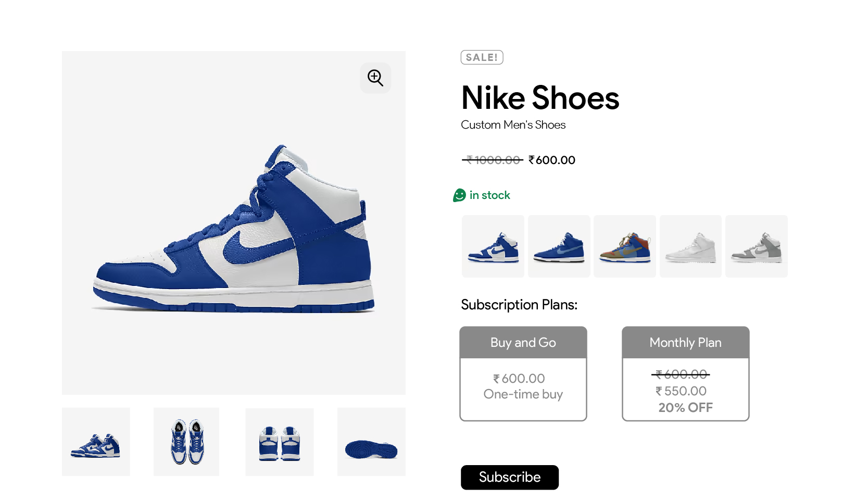The image size is (868, 500).
Task: Click the ₹600.00 sale price
Action: 552,160
